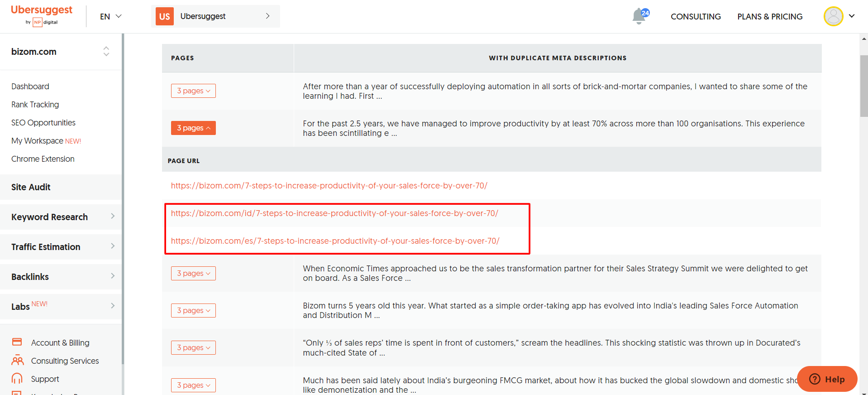The image size is (868, 395).
Task: Expand 3 pages for sales reps' time row
Action: point(193,347)
